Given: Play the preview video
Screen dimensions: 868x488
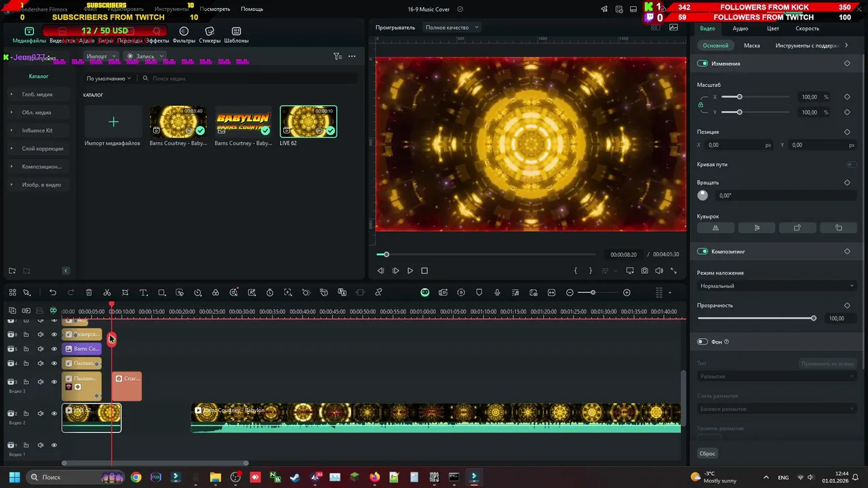Looking at the screenshot, I should [x=410, y=270].
